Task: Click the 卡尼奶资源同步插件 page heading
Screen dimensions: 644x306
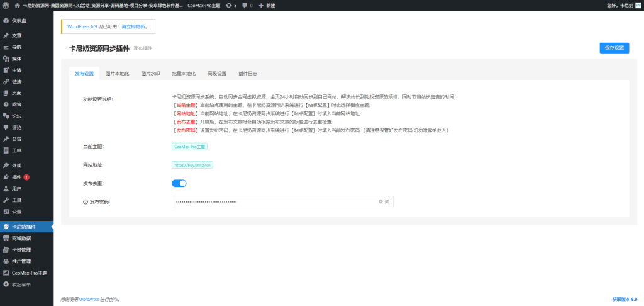Action: [x=99, y=48]
